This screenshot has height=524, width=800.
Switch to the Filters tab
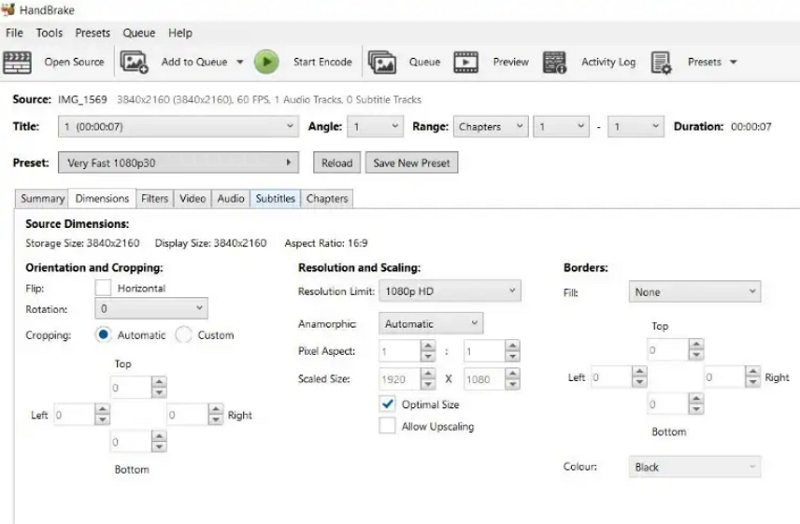click(155, 198)
